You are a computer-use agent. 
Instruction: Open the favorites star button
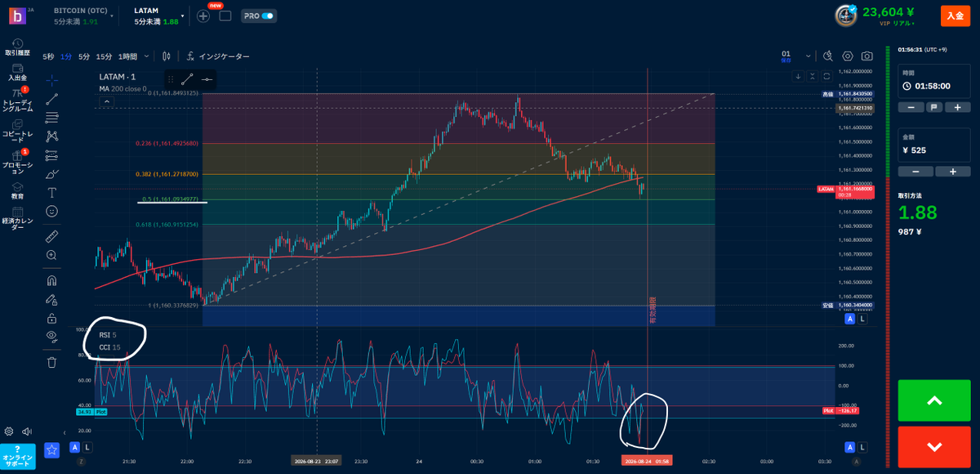pyautogui.click(x=51, y=449)
